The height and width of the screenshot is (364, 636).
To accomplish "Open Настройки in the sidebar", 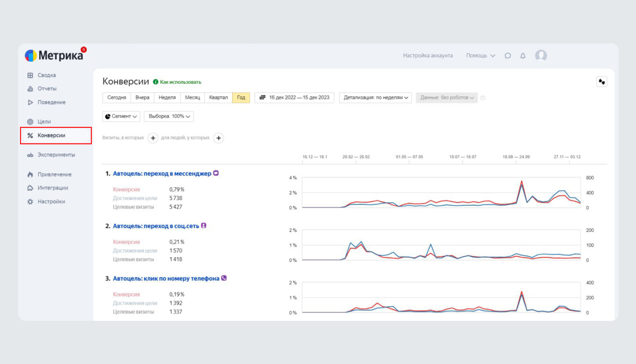I will click(51, 201).
